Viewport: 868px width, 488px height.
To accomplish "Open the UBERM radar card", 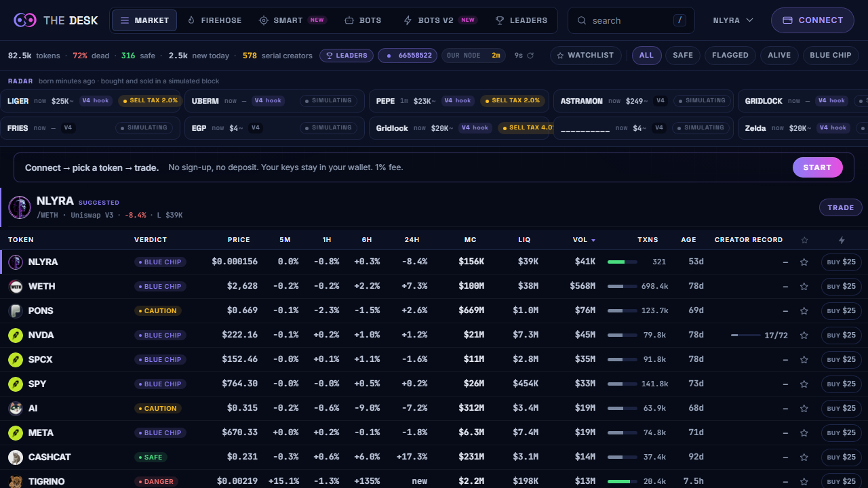I will tap(274, 101).
